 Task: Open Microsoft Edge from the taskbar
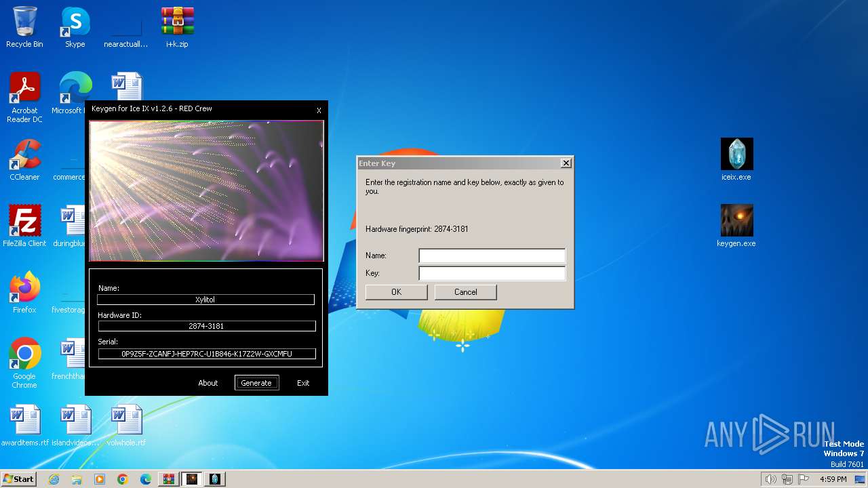pyautogui.click(x=146, y=479)
